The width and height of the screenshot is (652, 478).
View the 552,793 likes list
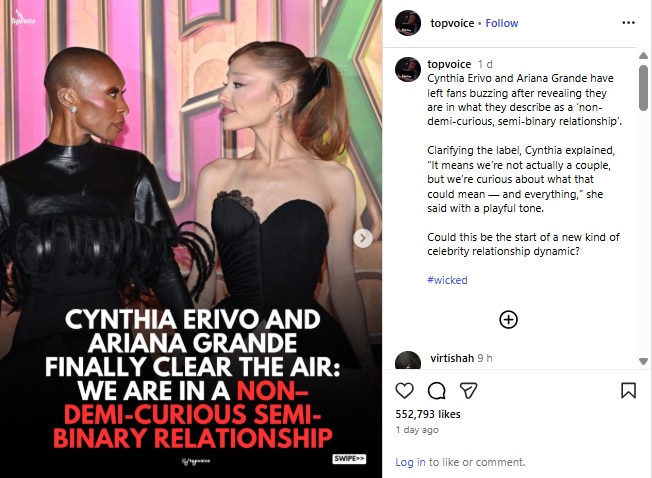pos(428,414)
